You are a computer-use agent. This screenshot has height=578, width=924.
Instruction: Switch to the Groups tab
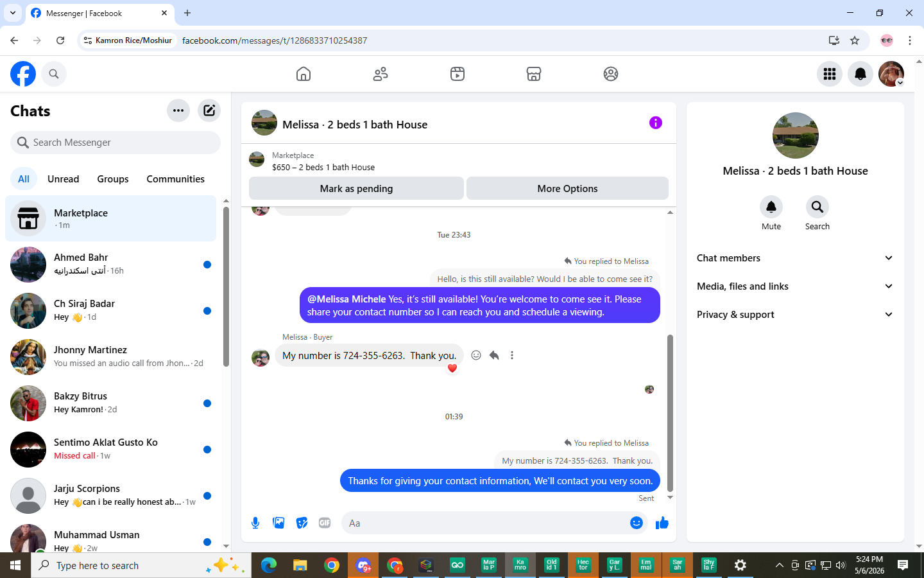pos(113,179)
